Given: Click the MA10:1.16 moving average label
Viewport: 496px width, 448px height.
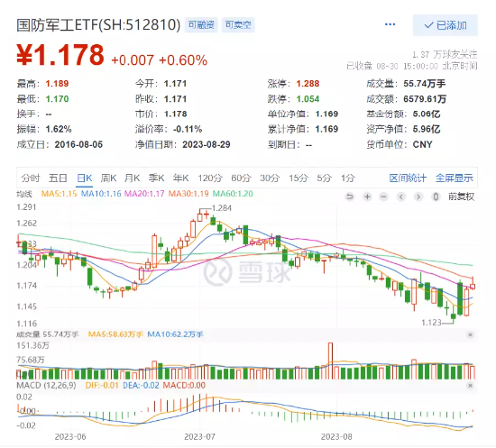Looking at the screenshot, I should click(x=101, y=194).
